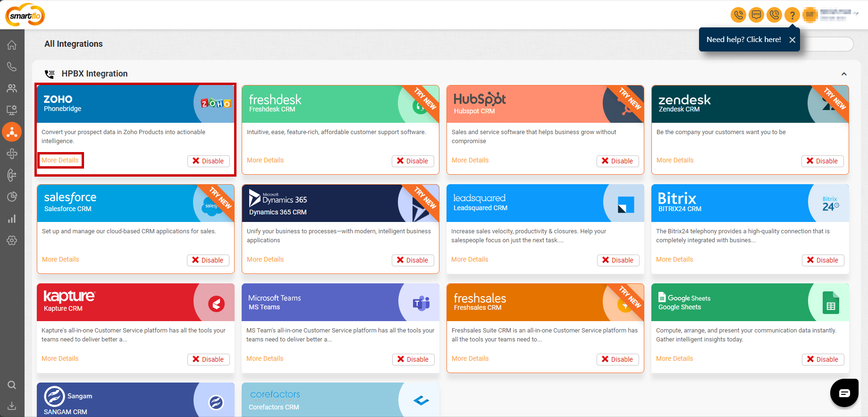Open More Details for BITRIX24 CRM
The width and height of the screenshot is (868, 417).
point(674,259)
